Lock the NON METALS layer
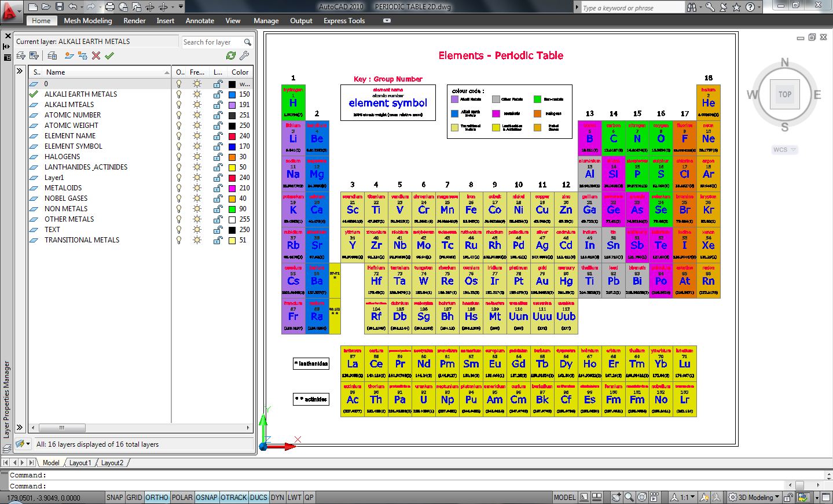Image resolution: width=833 pixels, height=504 pixels. click(218, 209)
